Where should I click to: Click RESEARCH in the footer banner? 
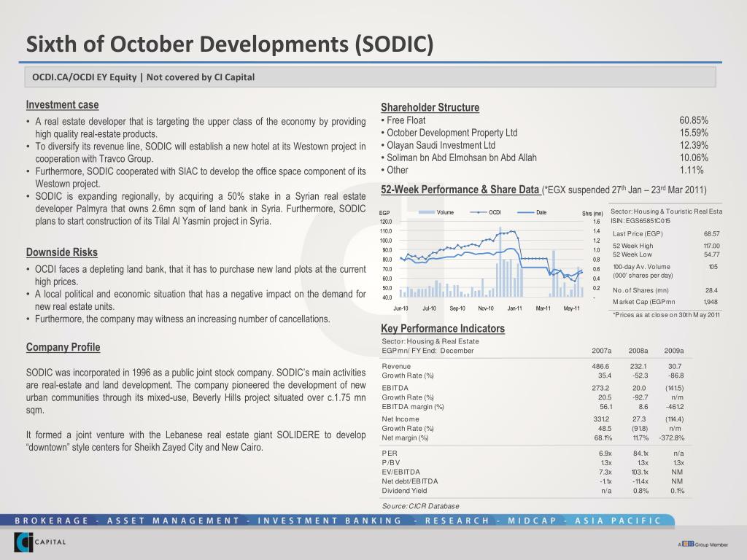(457, 521)
